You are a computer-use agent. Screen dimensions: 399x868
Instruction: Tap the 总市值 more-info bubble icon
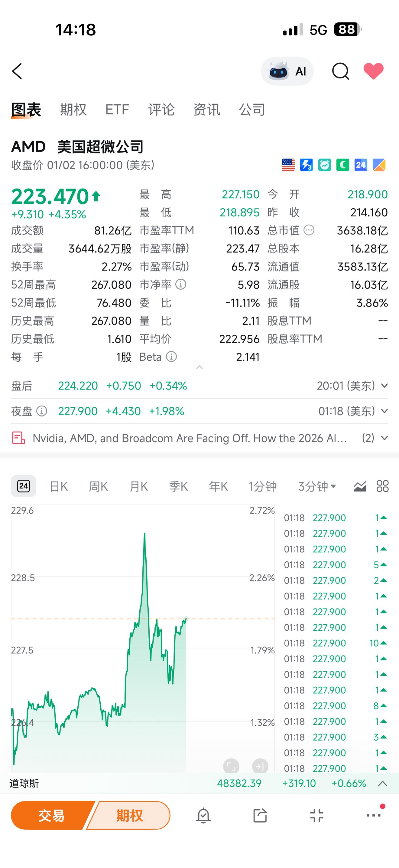[x=309, y=231]
